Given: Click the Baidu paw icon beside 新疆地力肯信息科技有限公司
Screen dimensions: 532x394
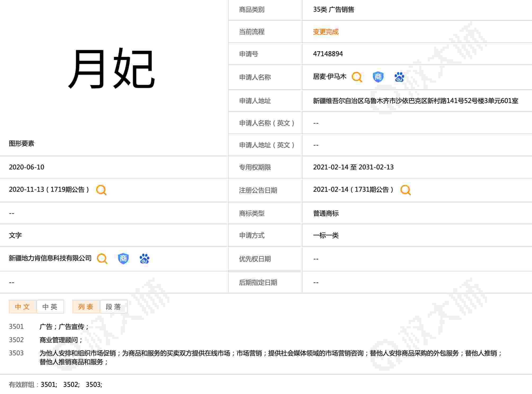Looking at the screenshot, I should pos(145,259).
